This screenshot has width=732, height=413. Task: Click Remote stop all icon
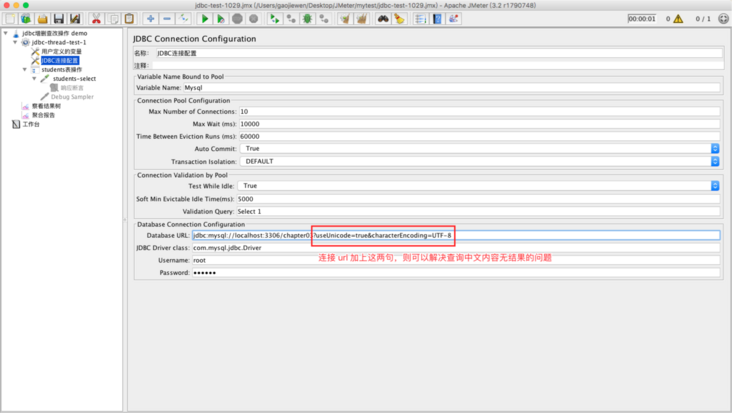click(291, 19)
